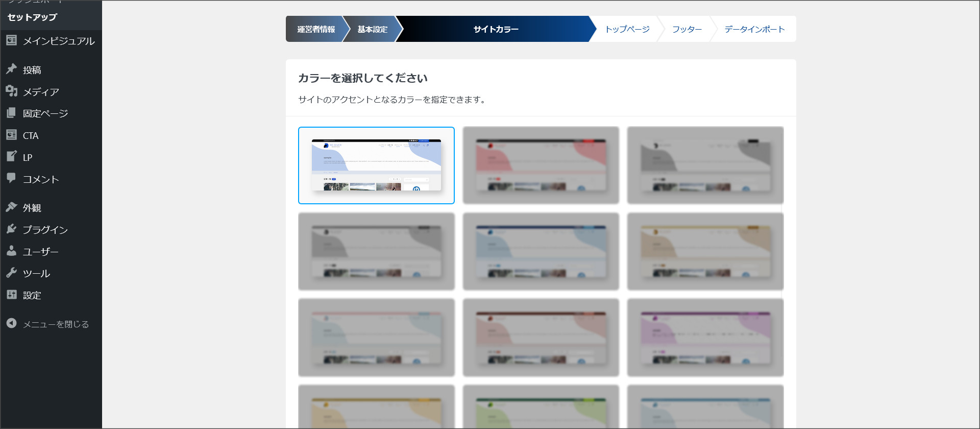Open the フッター step link

[687, 29]
